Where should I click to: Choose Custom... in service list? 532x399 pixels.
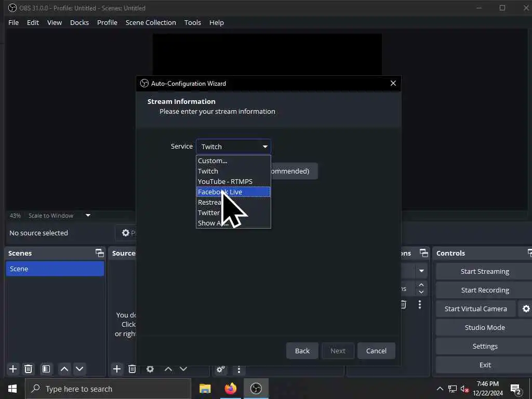point(233,161)
